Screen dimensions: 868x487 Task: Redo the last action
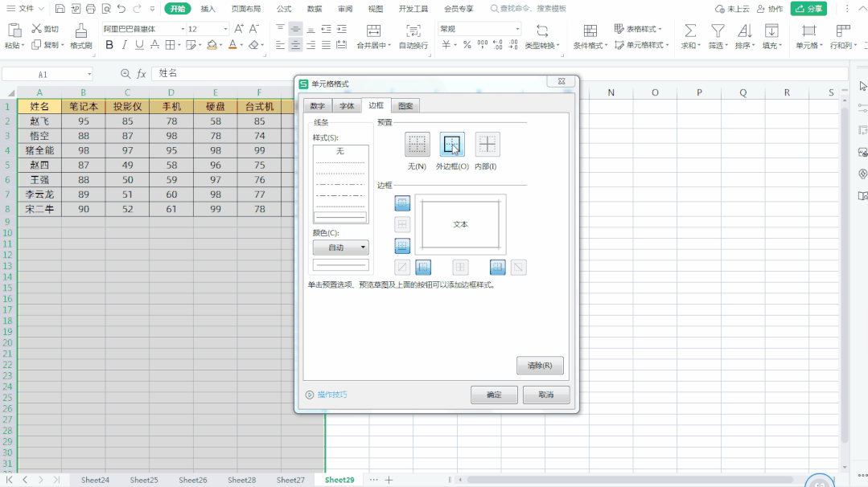pyautogui.click(x=138, y=9)
